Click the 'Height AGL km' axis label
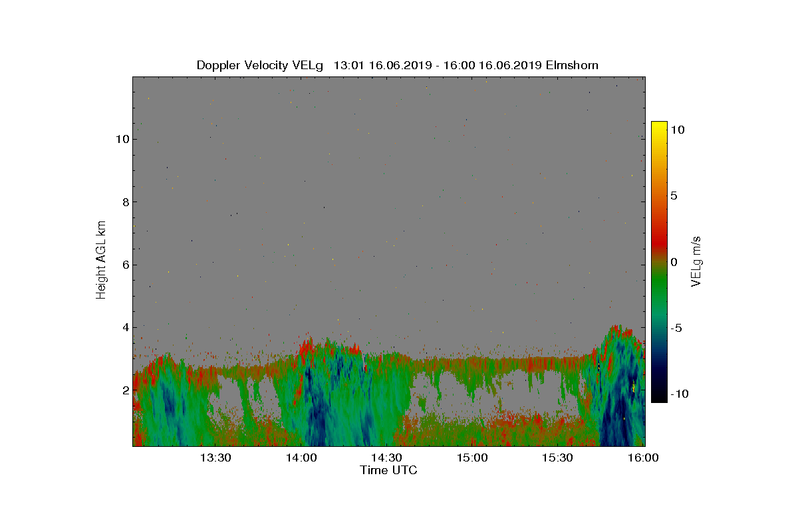This screenshot has height=532, width=798. point(101,260)
